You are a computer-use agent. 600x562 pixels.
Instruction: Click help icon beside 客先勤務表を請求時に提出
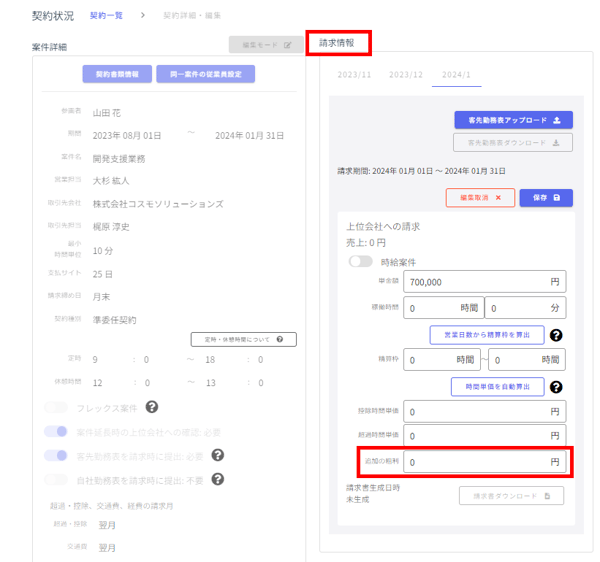[x=216, y=455]
